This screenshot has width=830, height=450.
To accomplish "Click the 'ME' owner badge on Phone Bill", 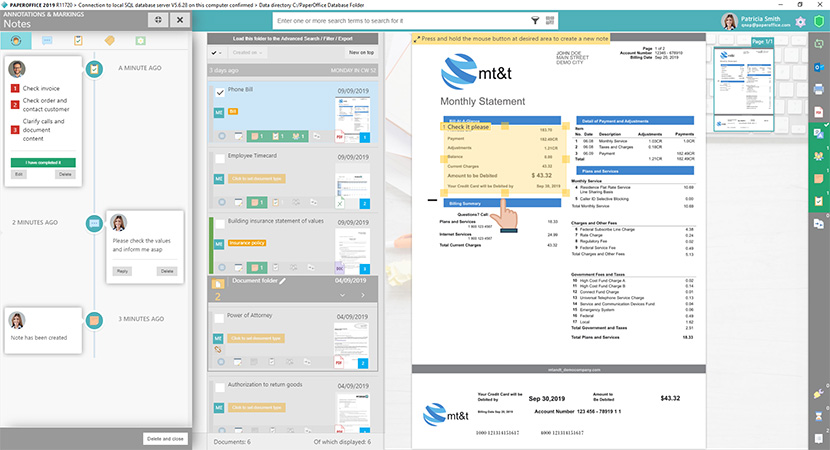I will tap(219, 113).
